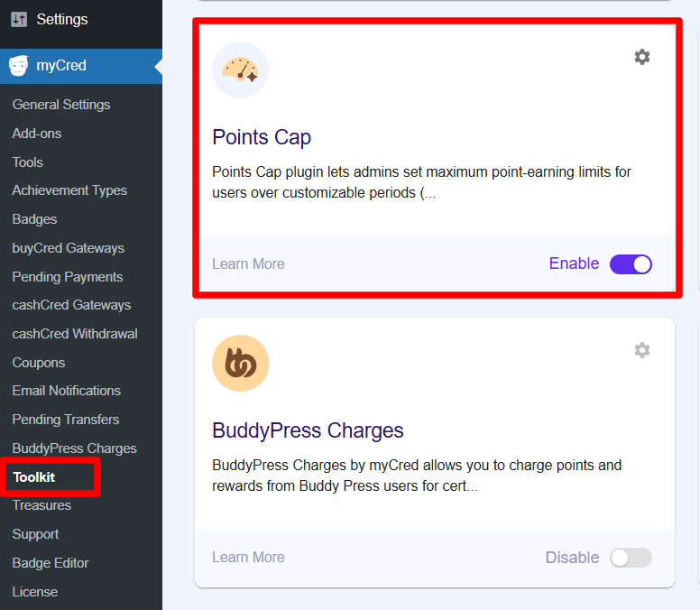Open Learn More for Points Cap
Screen dimensions: 700x610
(248, 264)
